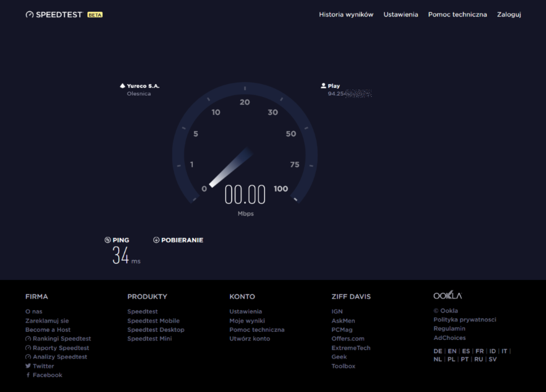Click the Ookla logo in footer

coord(447,296)
